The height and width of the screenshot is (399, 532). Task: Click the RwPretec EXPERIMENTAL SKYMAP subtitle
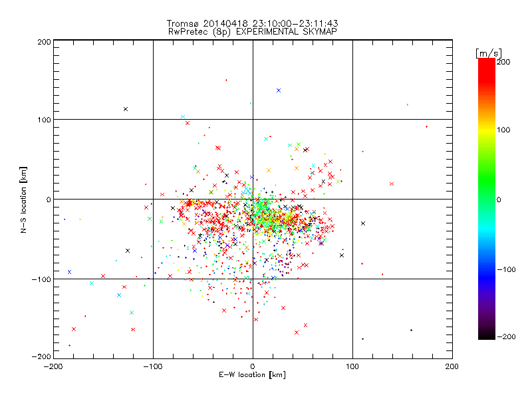pos(253,31)
